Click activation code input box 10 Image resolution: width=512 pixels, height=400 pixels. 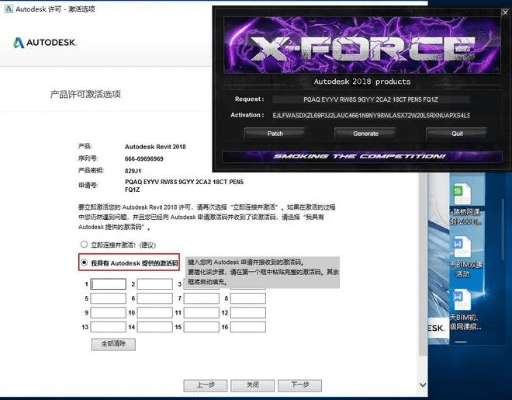(155, 313)
